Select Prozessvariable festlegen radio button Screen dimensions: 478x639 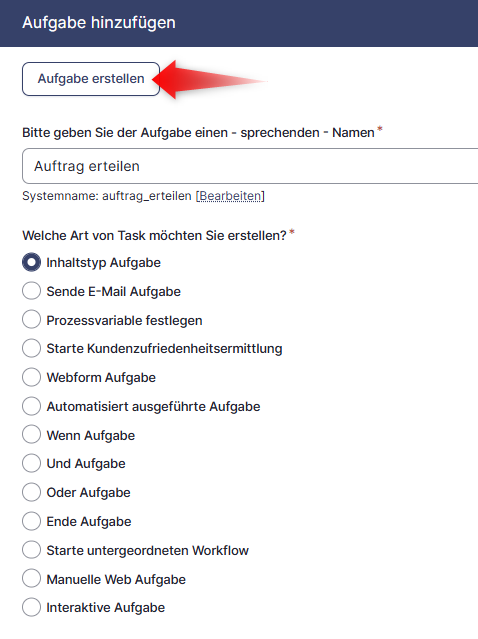[31, 320]
